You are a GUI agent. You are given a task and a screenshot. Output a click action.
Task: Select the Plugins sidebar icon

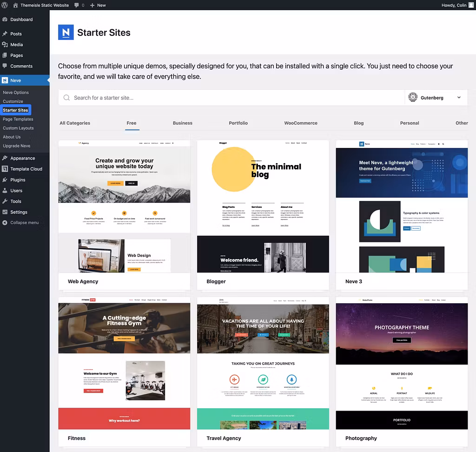pyautogui.click(x=6, y=179)
